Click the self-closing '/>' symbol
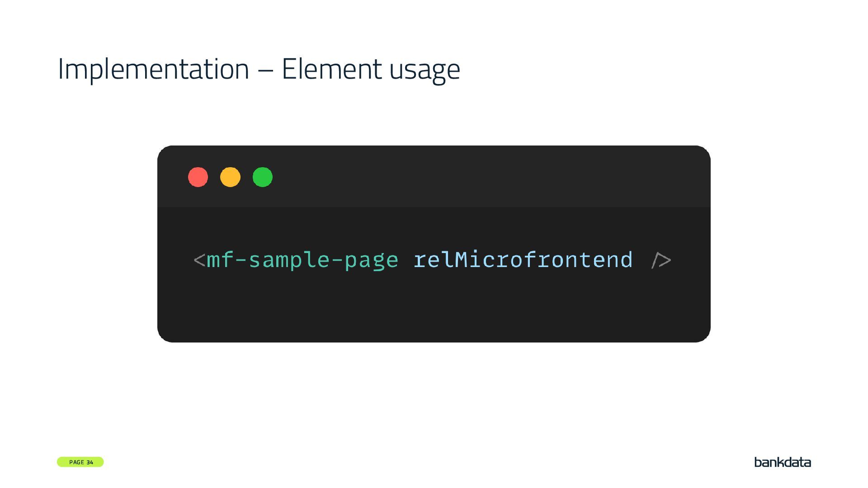Screen dimensions: 868x488 pos(661,261)
